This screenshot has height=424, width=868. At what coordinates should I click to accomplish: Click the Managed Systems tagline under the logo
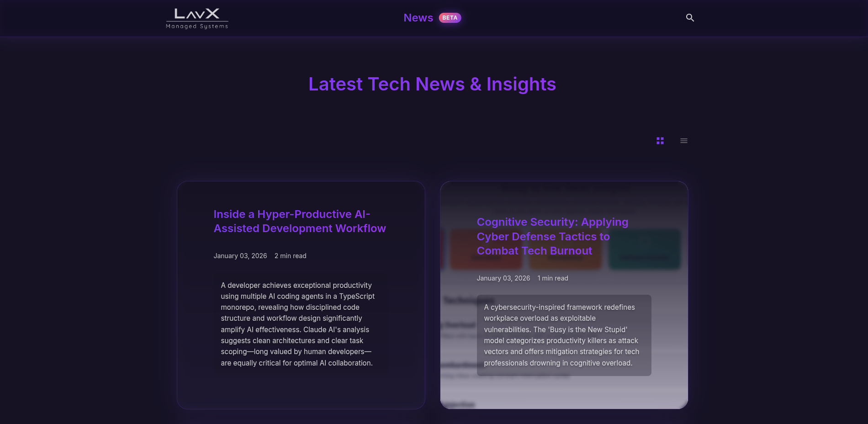[197, 26]
